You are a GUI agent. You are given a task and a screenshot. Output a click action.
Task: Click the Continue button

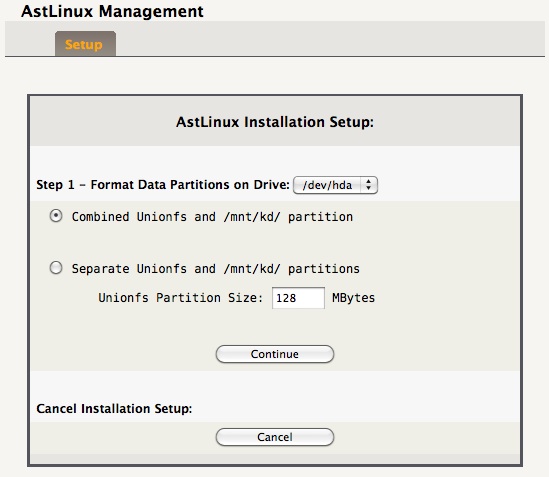(x=275, y=354)
